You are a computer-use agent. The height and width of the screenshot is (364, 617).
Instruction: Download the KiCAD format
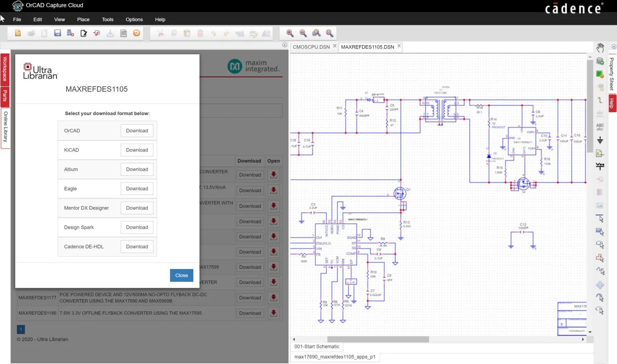[x=137, y=150]
